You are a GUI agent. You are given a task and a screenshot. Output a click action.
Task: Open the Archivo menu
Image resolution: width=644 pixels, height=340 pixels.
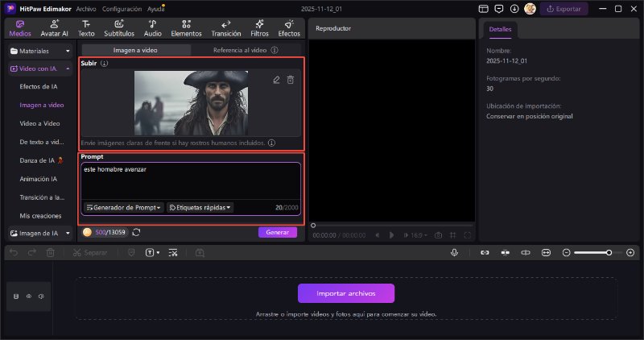(86, 9)
